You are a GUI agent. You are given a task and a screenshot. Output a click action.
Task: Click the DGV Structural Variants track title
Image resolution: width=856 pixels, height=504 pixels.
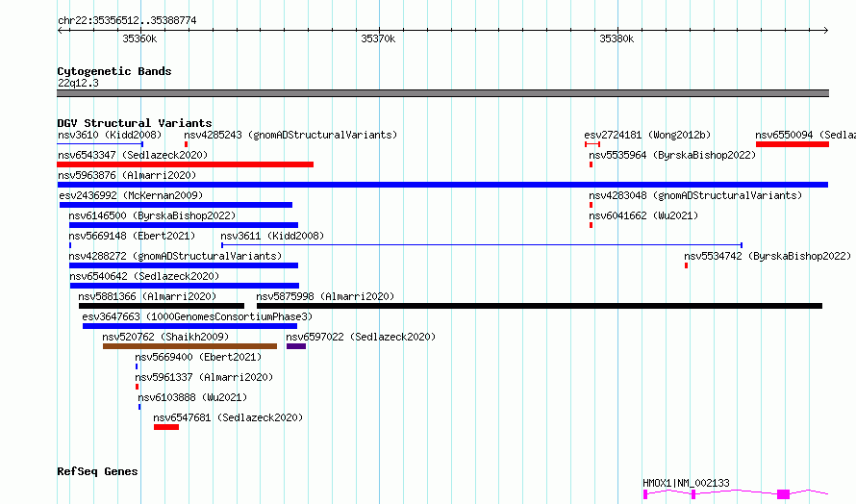point(135,123)
